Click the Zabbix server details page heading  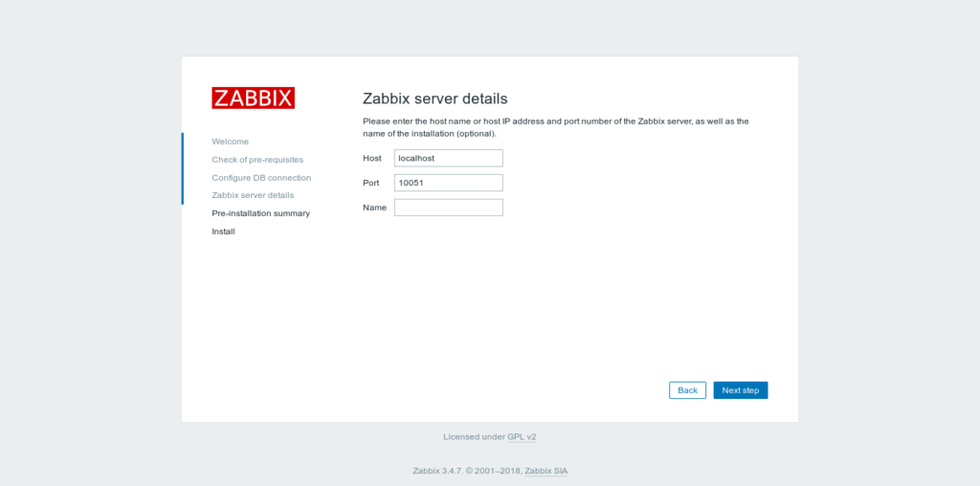pyautogui.click(x=434, y=99)
